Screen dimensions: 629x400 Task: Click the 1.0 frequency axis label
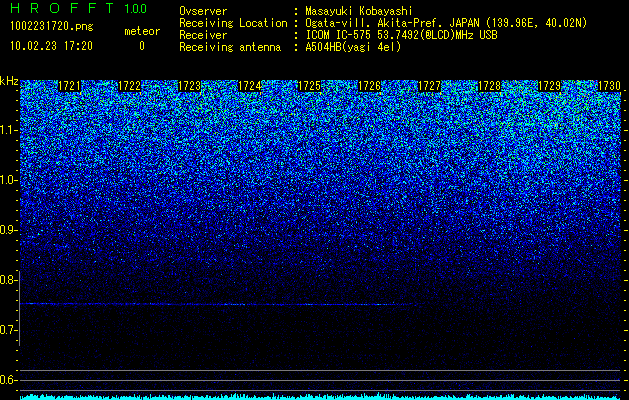[x=8, y=181]
